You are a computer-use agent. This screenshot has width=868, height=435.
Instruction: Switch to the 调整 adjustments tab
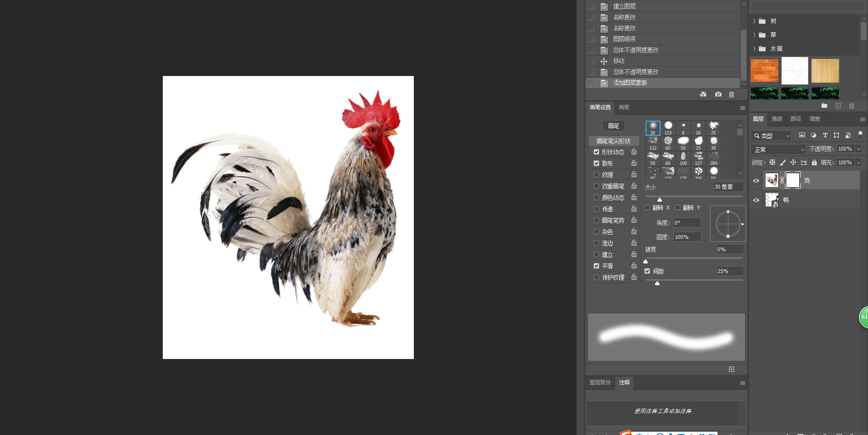coord(815,119)
